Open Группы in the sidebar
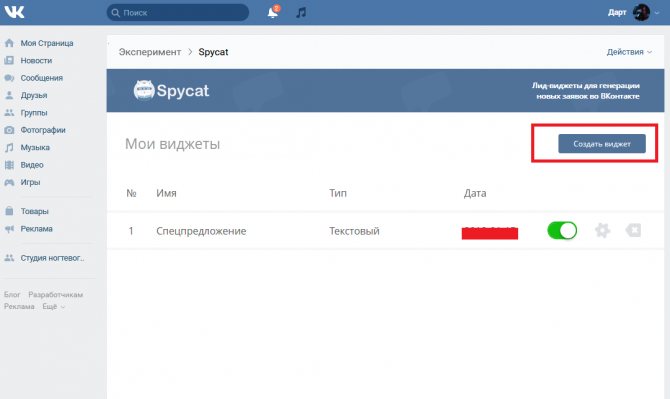Screen dimensions: 670x399 coord(34,113)
